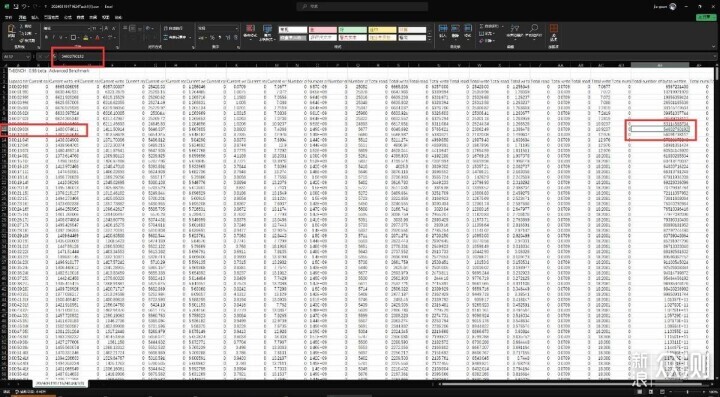Click the formula bar showing the cell value
The image size is (720, 397).
click(x=321, y=56)
